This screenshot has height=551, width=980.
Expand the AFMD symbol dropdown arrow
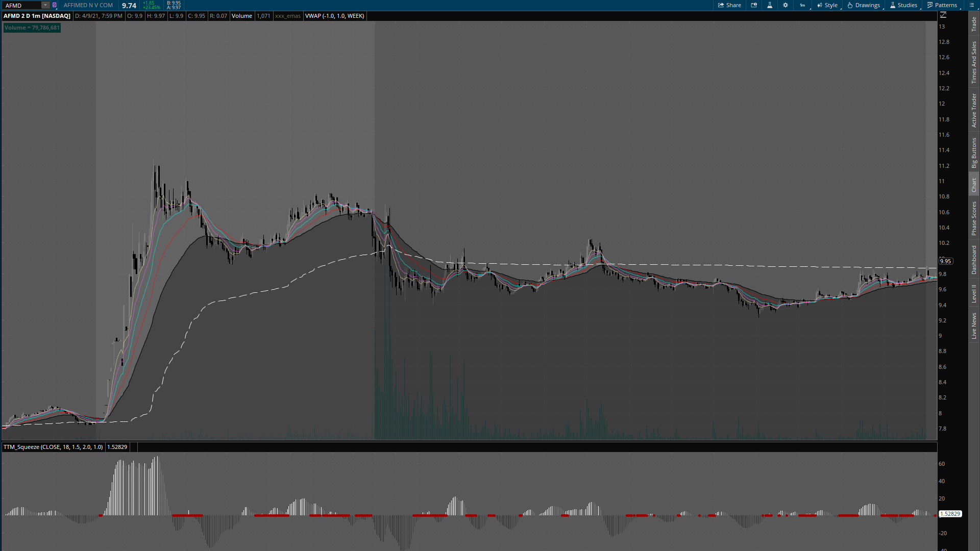pos(45,5)
